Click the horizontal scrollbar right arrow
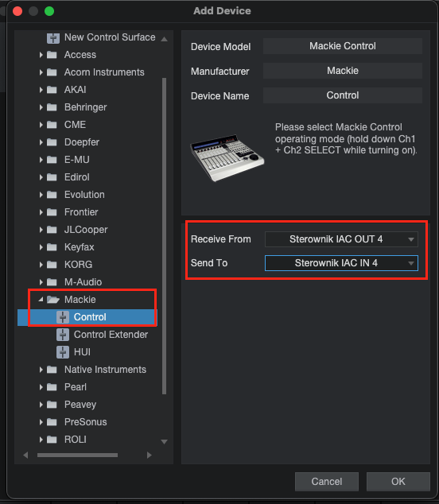439x504 pixels. tap(150, 456)
